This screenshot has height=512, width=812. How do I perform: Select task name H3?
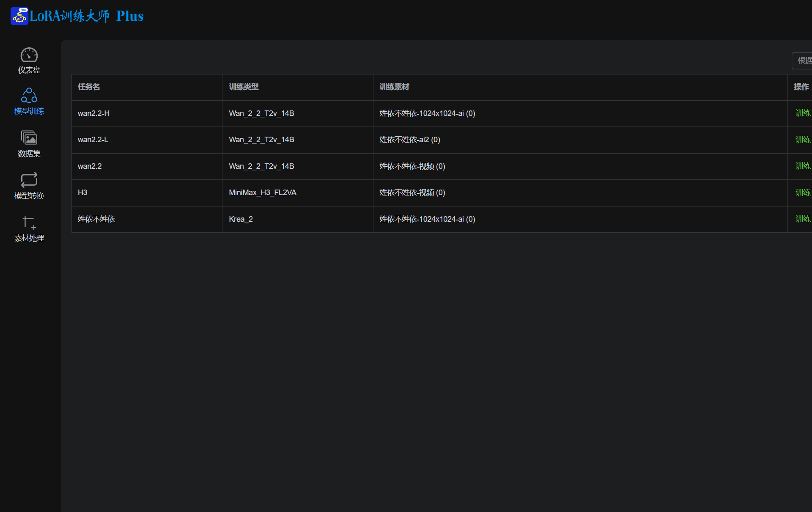[82, 193]
